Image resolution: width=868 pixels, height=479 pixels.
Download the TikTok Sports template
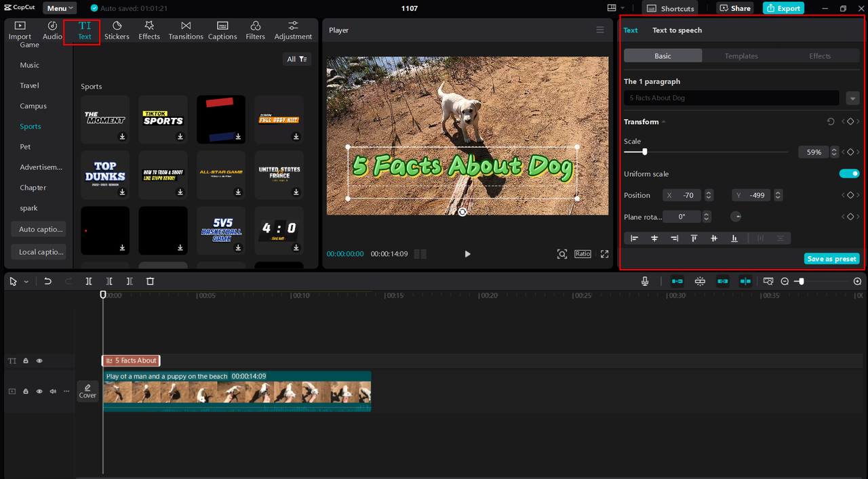(180, 136)
